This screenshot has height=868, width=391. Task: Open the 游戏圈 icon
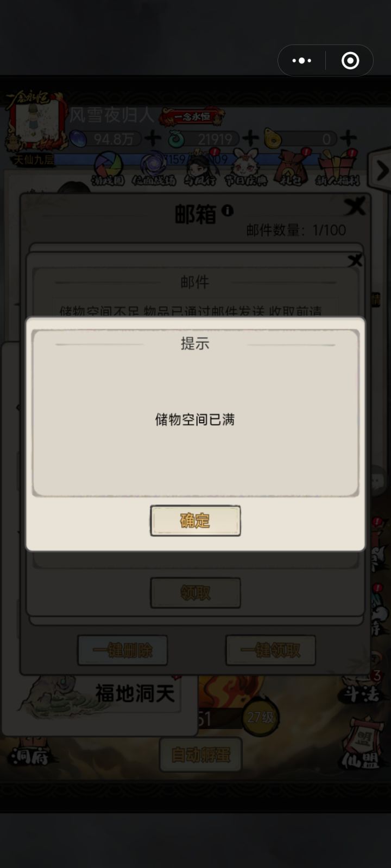tap(108, 169)
